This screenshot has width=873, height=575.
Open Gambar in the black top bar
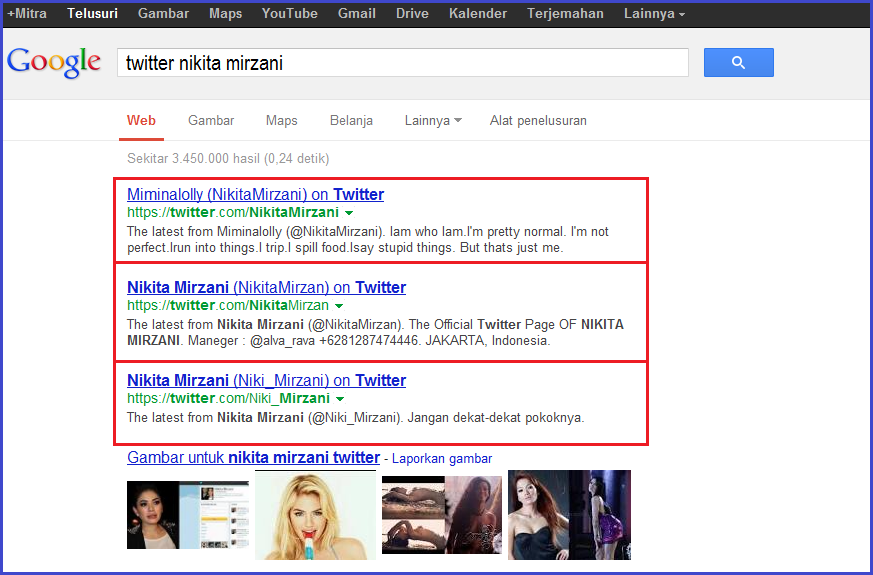coord(163,13)
